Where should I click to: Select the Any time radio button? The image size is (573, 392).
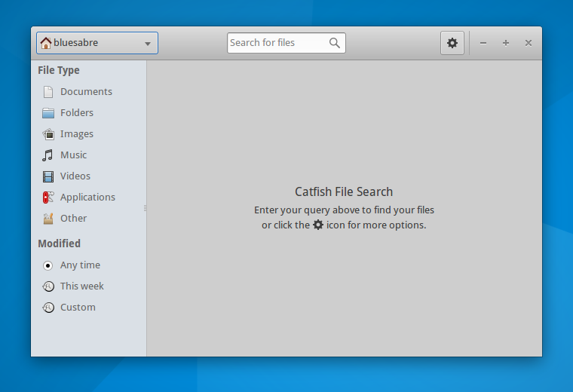tap(47, 265)
